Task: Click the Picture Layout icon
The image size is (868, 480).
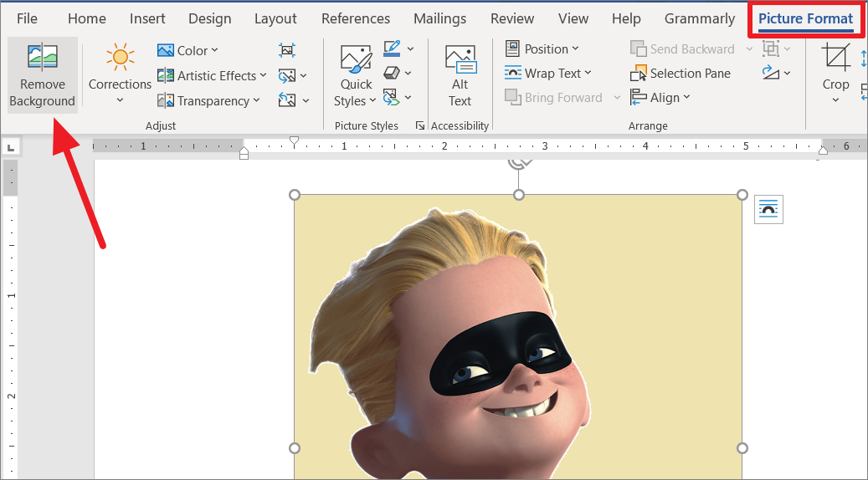Action: coord(392,98)
